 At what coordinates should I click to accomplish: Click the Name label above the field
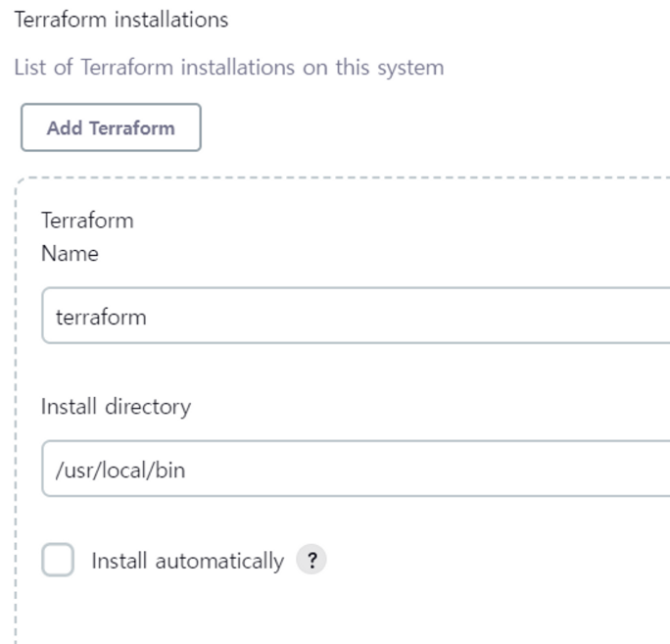(70, 254)
